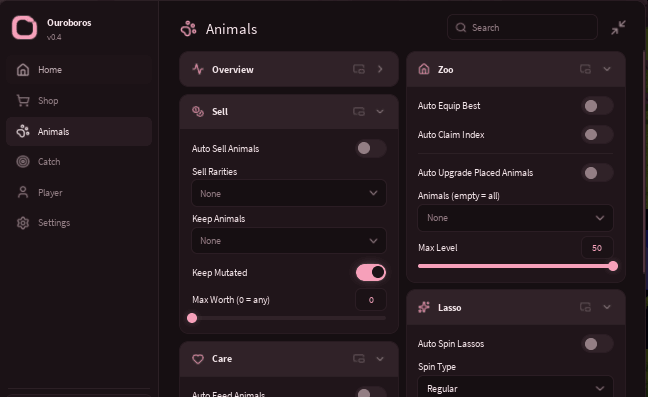Select the Animals sidebar item
Screen dimensions: 648x397
coord(79,131)
